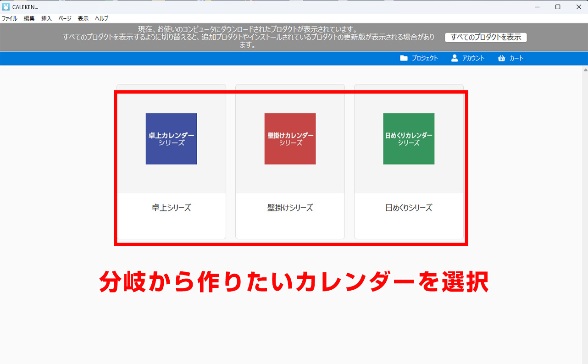Screen dimensions: 588x364
Task: Open the 表示 menu
Action: coord(83,19)
